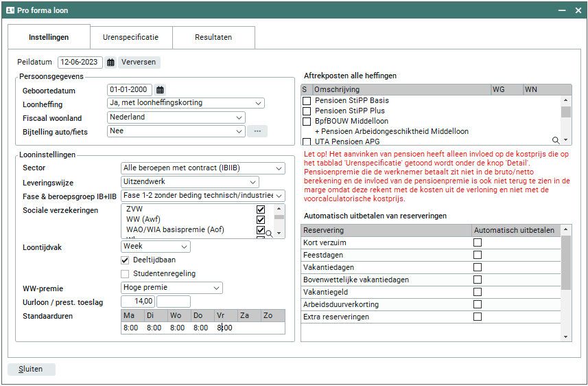Open the Loonheffing dropdown
Viewport: 588px width, 386px height.
pyautogui.click(x=185, y=104)
